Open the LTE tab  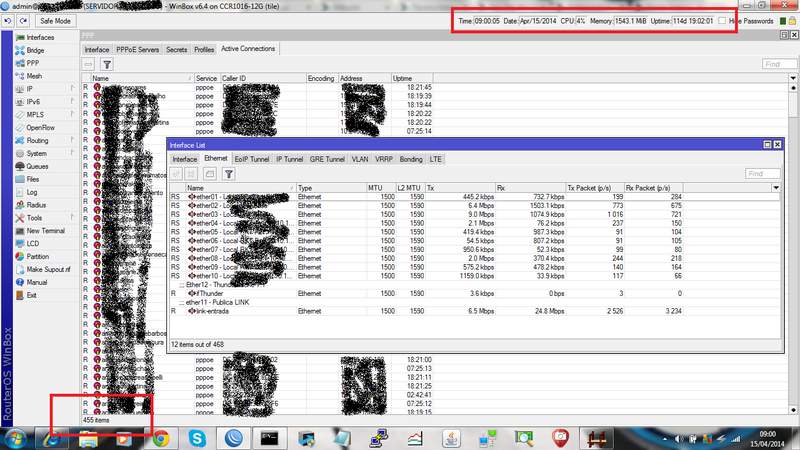pos(435,159)
